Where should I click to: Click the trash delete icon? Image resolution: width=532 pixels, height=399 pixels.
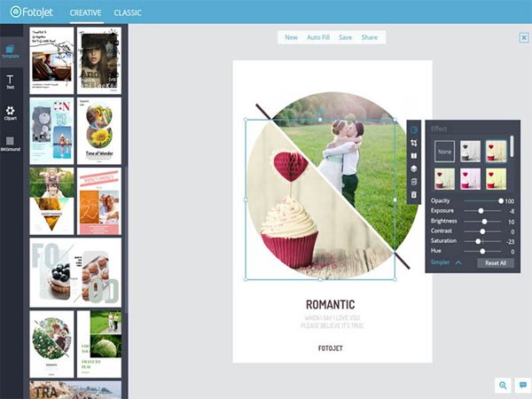(x=415, y=193)
